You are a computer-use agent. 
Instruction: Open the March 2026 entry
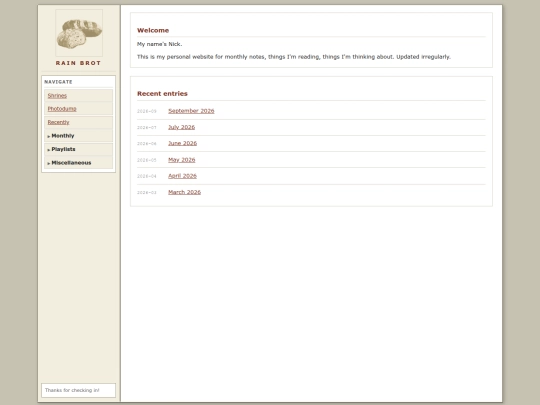tap(184, 192)
